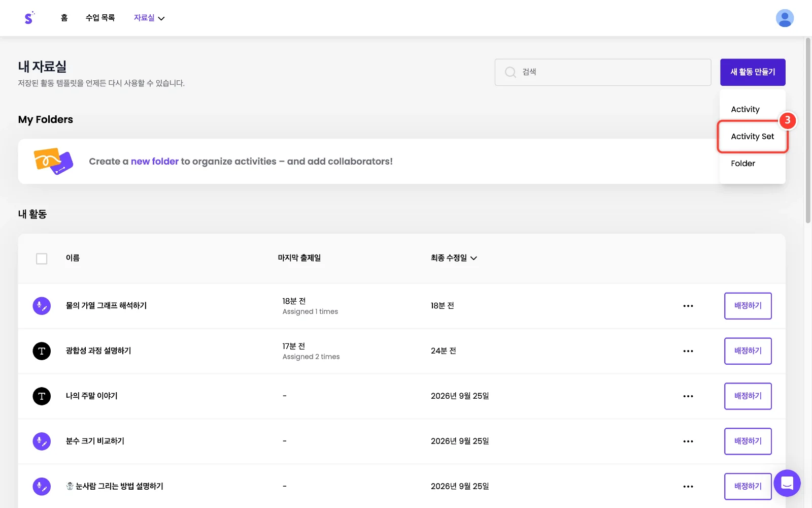Open activity 눈사람 그리는 방법 설명하기
The width and height of the screenshot is (812, 508).
pos(115,487)
